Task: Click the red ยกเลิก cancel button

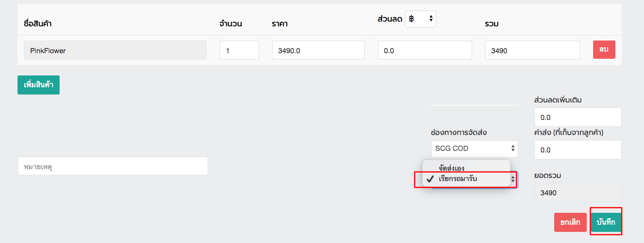Action: coord(570,222)
